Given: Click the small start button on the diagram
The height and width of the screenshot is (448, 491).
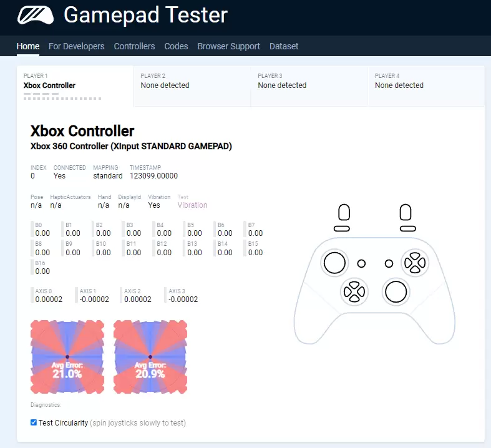Looking at the screenshot, I should (389, 263).
